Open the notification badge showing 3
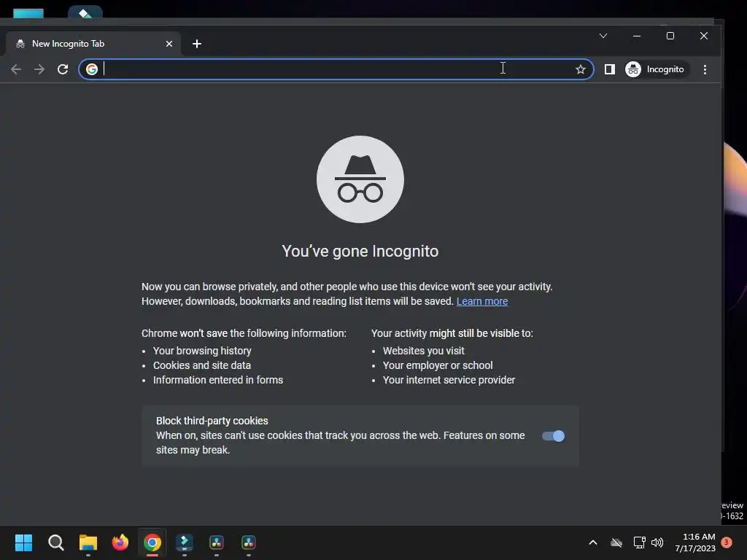This screenshot has height=560, width=747. (727, 542)
